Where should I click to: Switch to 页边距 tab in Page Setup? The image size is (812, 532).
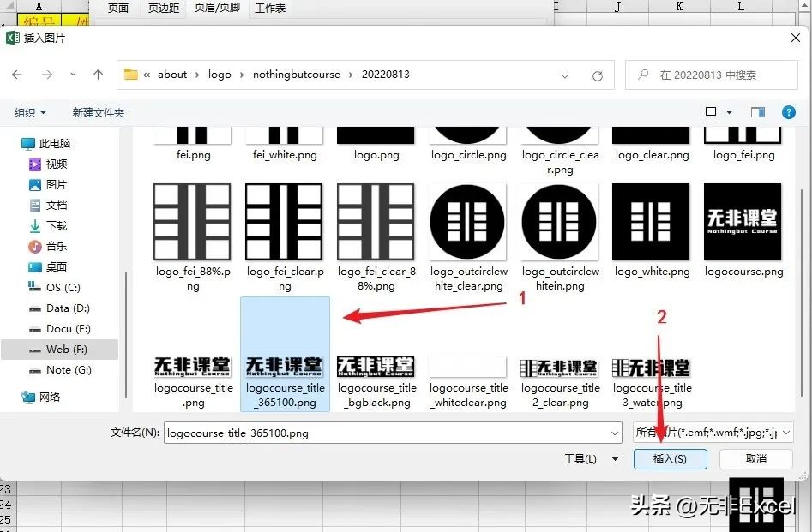tap(164, 8)
